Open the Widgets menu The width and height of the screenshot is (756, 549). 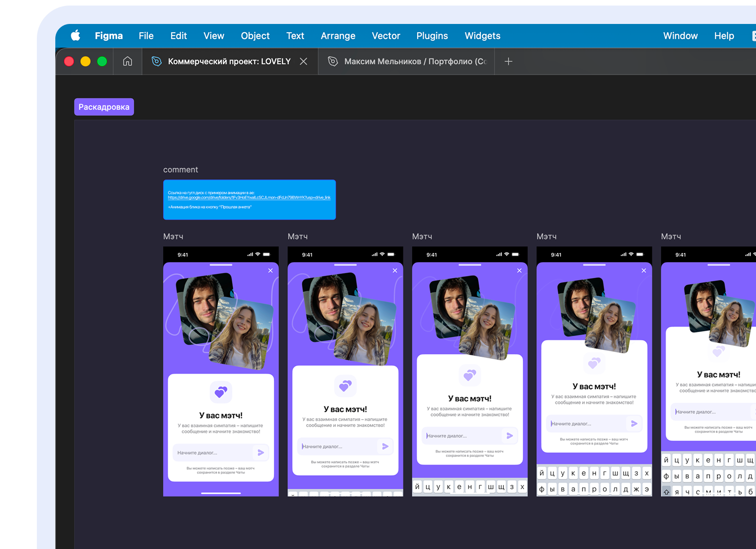tap(482, 36)
